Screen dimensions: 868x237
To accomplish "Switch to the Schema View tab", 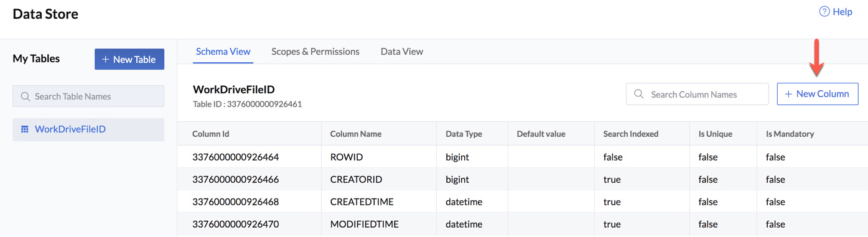I will [x=223, y=52].
